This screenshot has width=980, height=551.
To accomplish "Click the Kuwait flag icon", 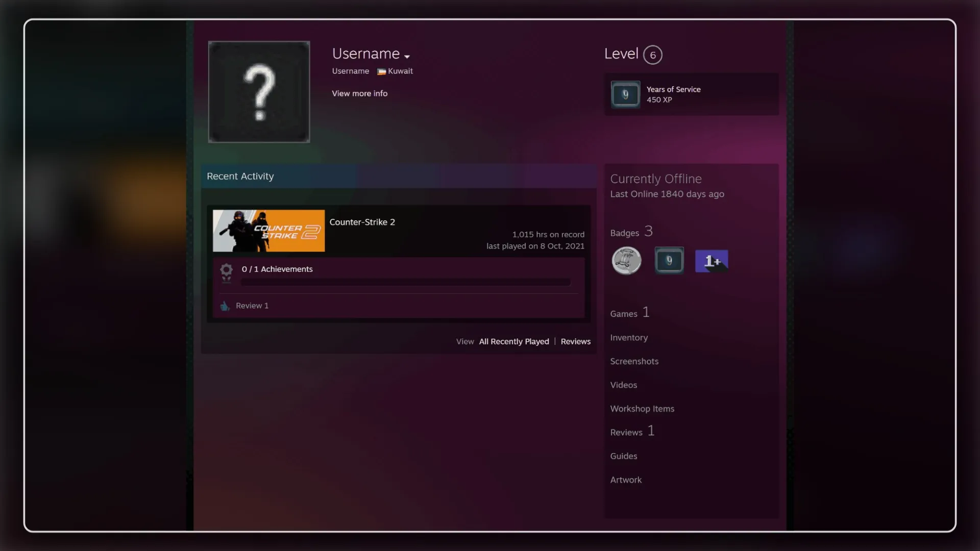I will tap(381, 71).
